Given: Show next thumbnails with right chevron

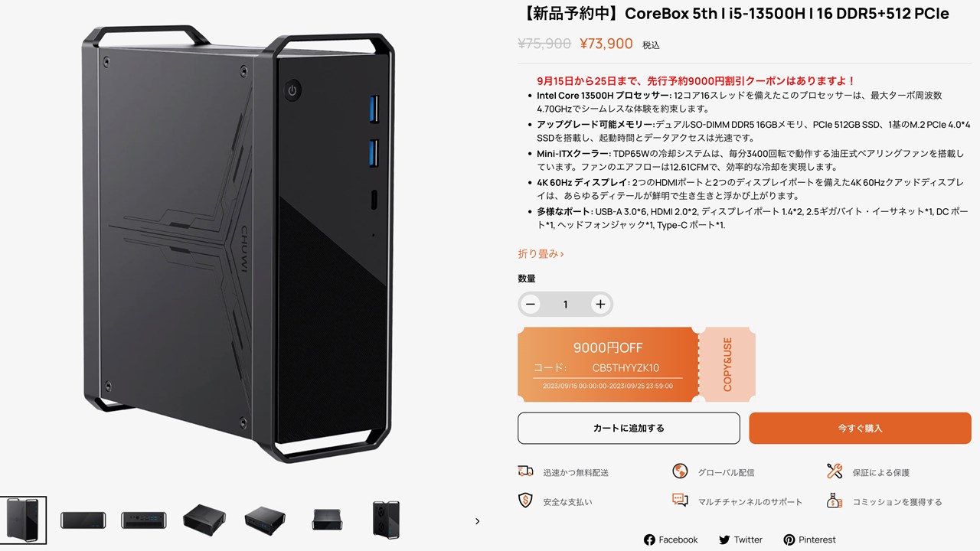Looking at the screenshot, I should [477, 521].
